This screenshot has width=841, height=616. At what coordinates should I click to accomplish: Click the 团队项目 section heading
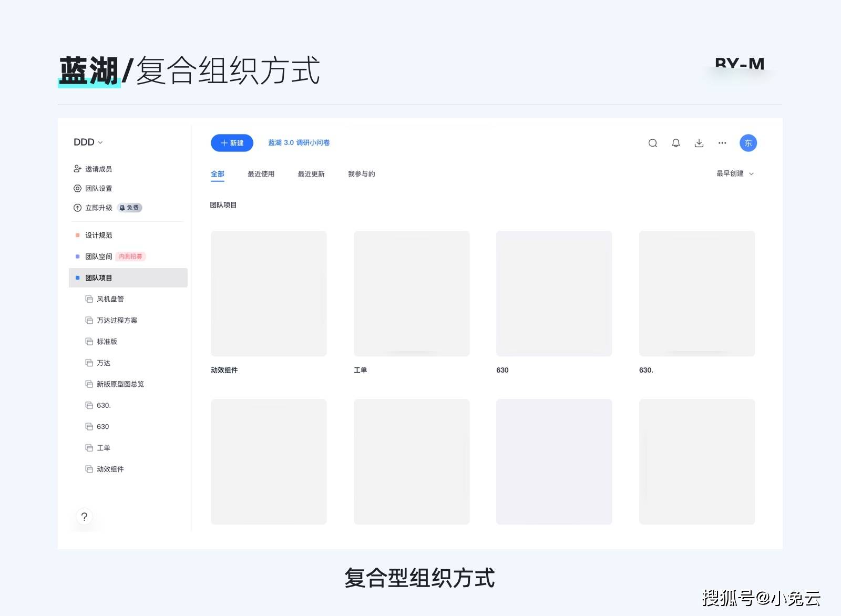[223, 205]
